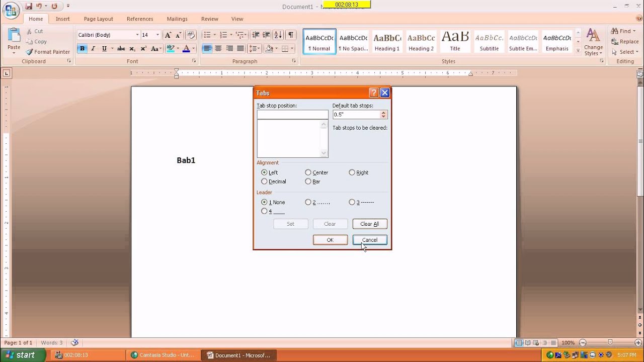The height and width of the screenshot is (362, 644).
Task: Align text left in Paragraph group
Action: (207, 49)
